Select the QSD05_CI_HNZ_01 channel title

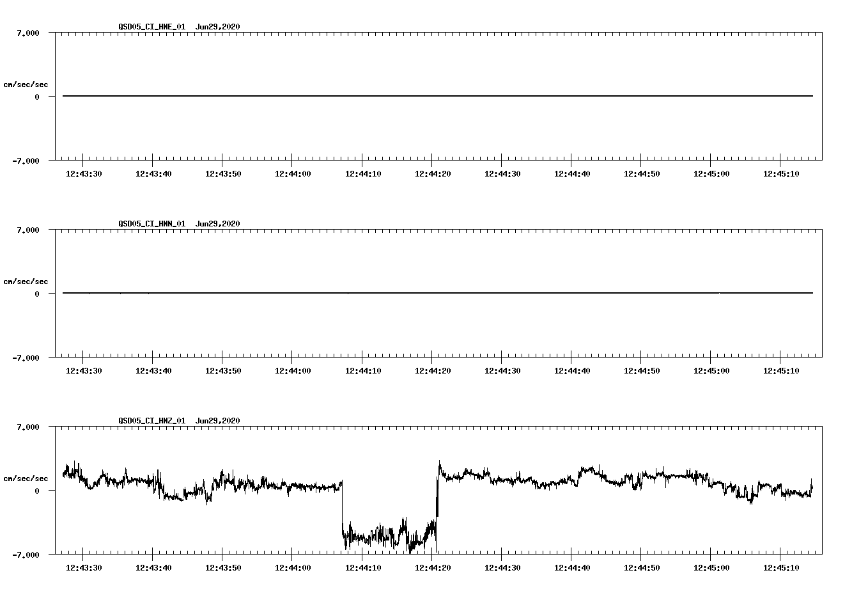tap(152, 421)
